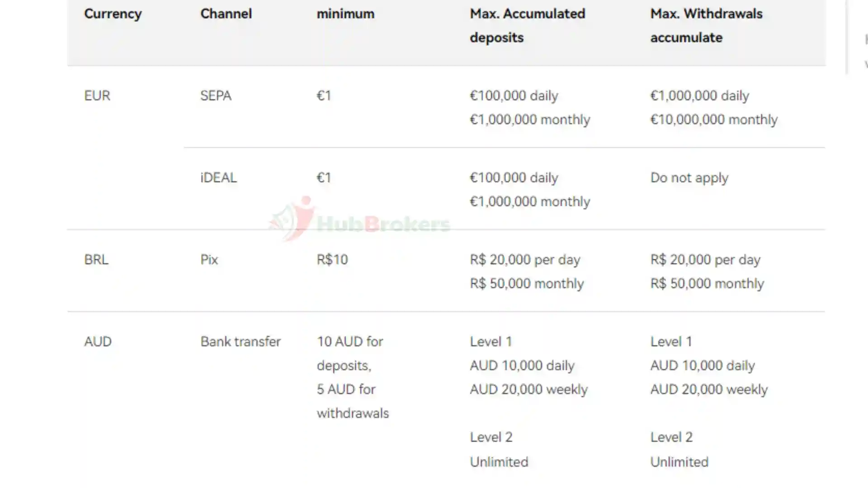868x488 pixels.
Task: Click the Currency column header
Action: 113,14
